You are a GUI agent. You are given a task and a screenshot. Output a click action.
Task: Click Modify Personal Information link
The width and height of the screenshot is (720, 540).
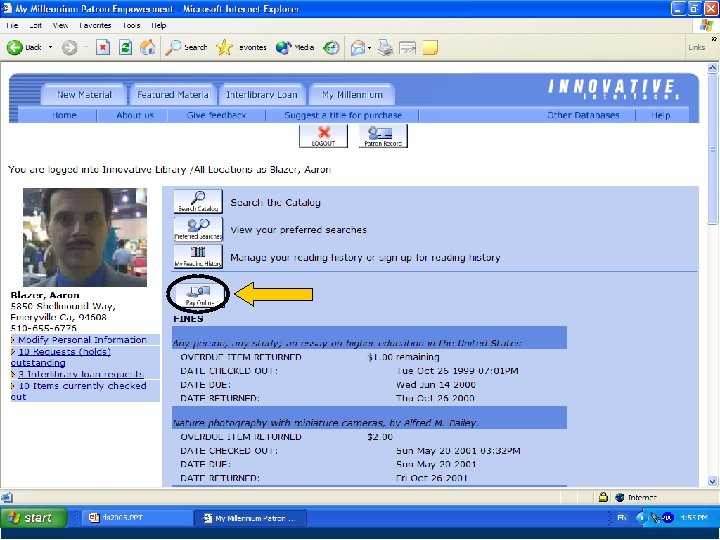(x=82, y=340)
